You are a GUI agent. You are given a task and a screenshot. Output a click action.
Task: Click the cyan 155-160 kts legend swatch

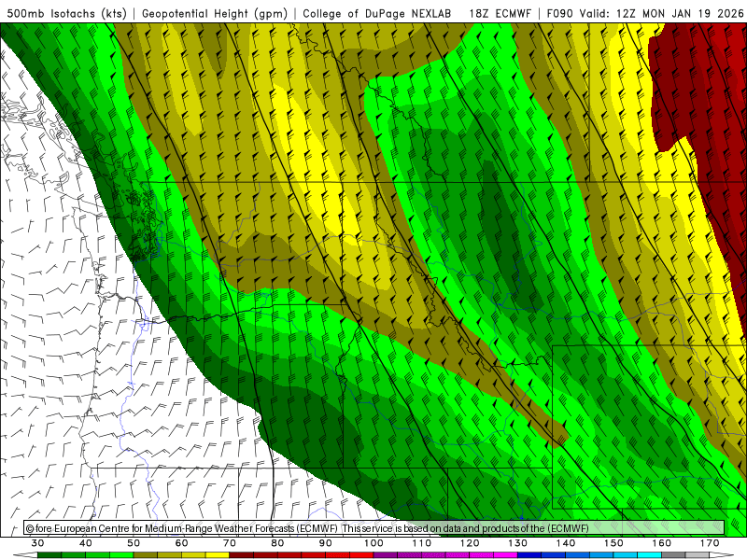pyautogui.click(x=649, y=555)
